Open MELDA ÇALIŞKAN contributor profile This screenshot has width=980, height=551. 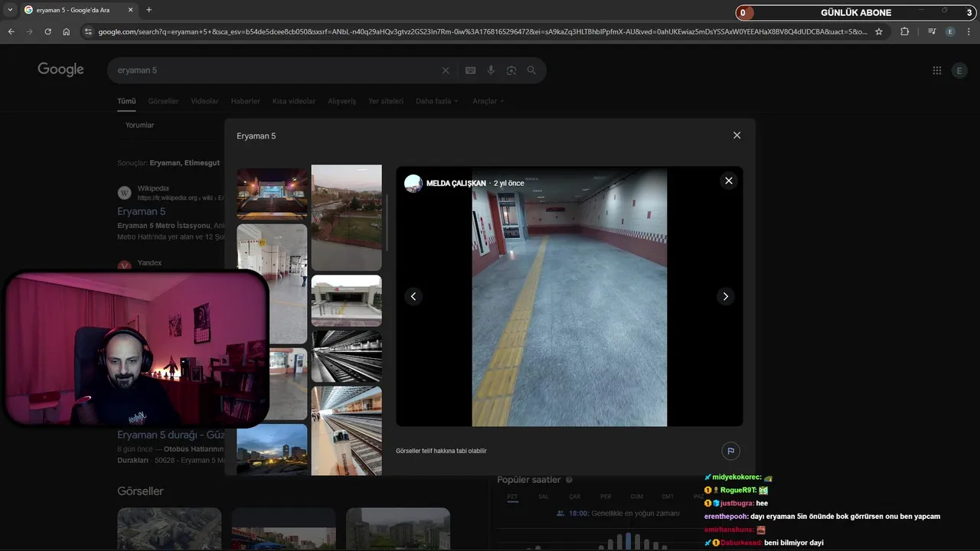click(x=456, y=184)
